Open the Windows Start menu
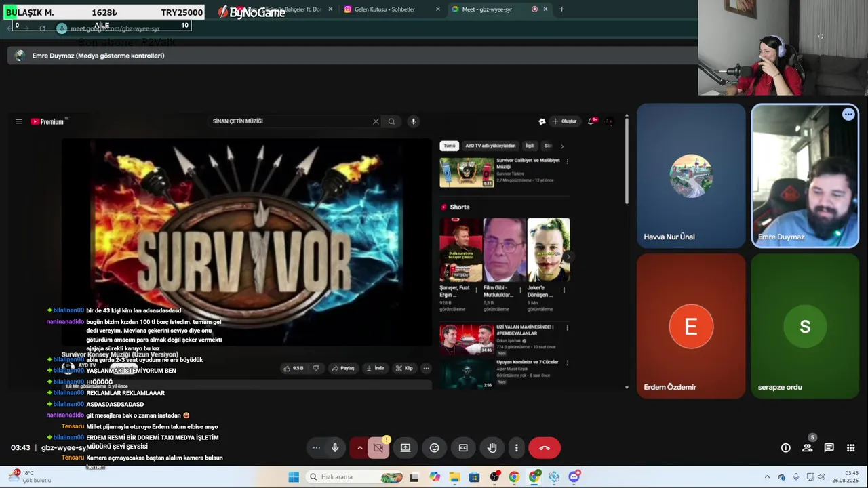The height and width of the screenshot is (488, 868). pos(294,477)
